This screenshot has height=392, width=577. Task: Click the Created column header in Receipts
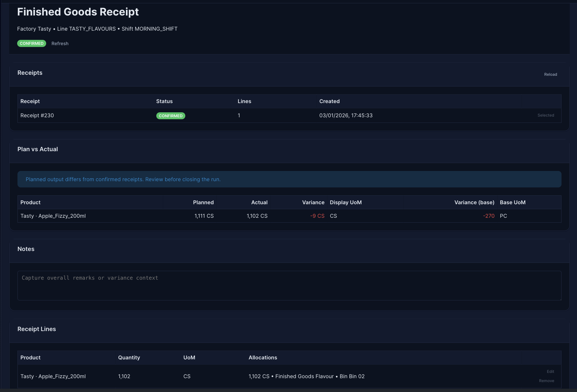click(329, 101)
